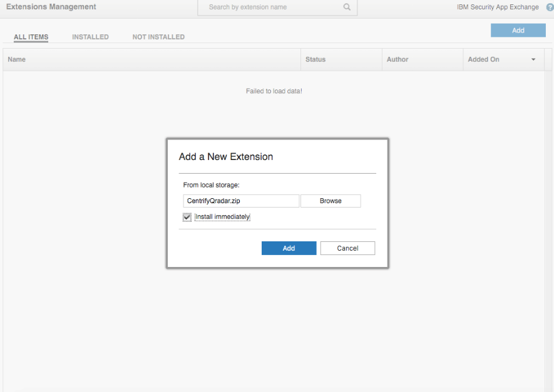
Task: Click the Add a New Extension heading
Action: tap(226, 157)
